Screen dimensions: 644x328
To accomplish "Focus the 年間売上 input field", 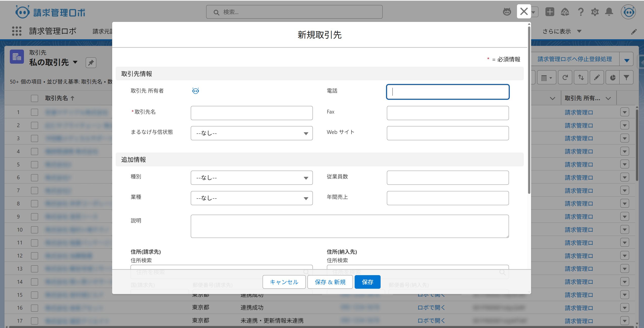I will (x=448, y=198).
